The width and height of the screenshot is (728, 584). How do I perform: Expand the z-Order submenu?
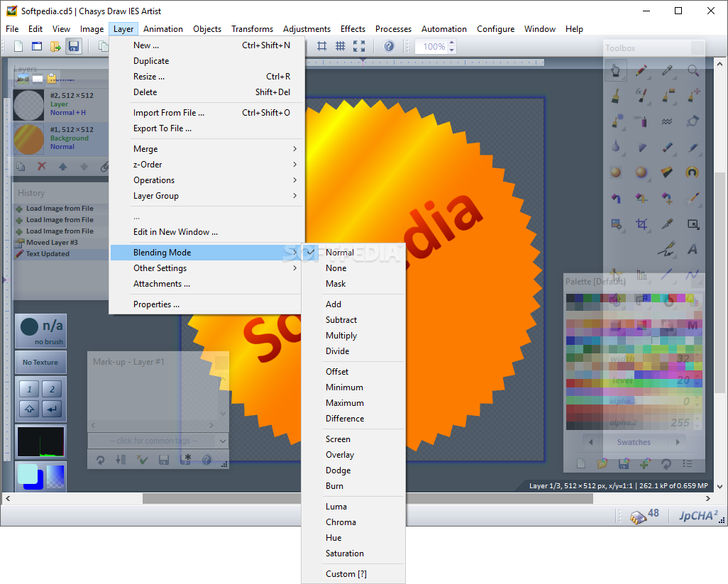(207, 165)
